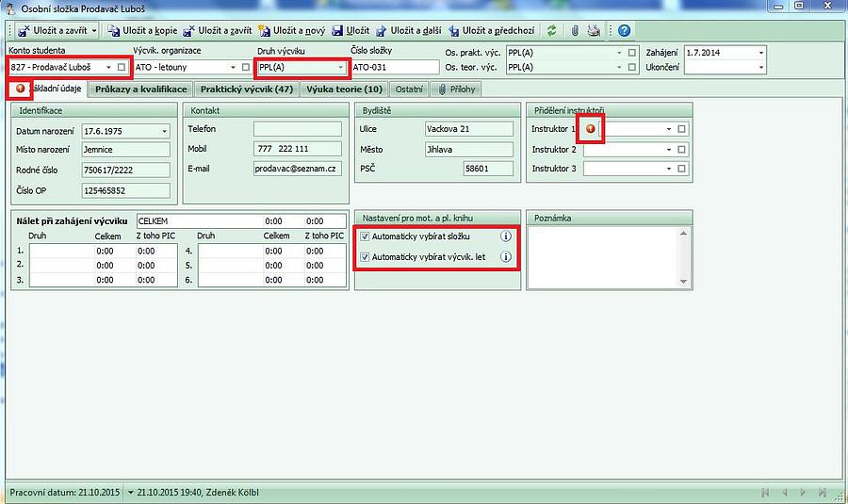Click into the E-mail input field
The height and width of the screenshot is (504, 848).
pos(297,169)
